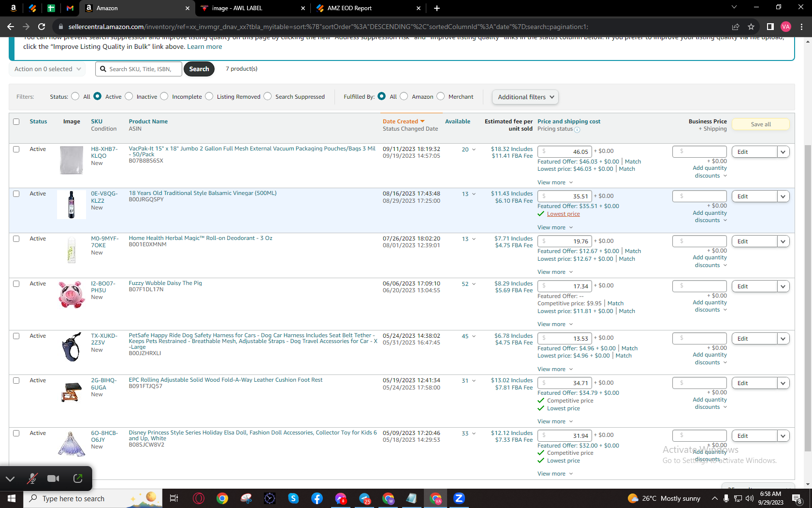Launch Opera from the taskbar
Screen dimensions: 812x508
tap(198, 498)
